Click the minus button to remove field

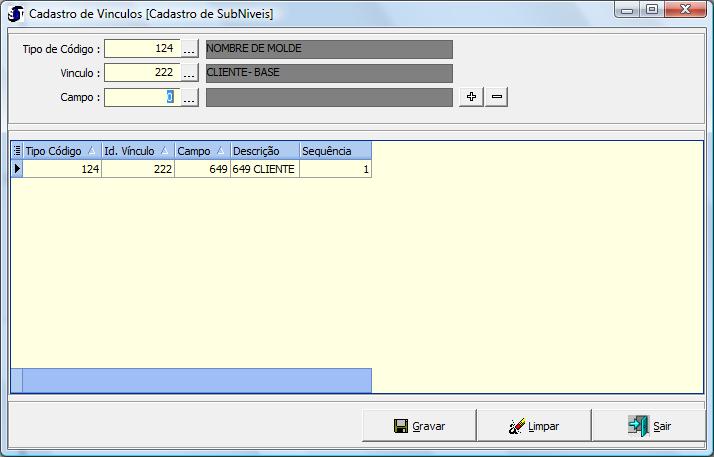tap(496, 97)
